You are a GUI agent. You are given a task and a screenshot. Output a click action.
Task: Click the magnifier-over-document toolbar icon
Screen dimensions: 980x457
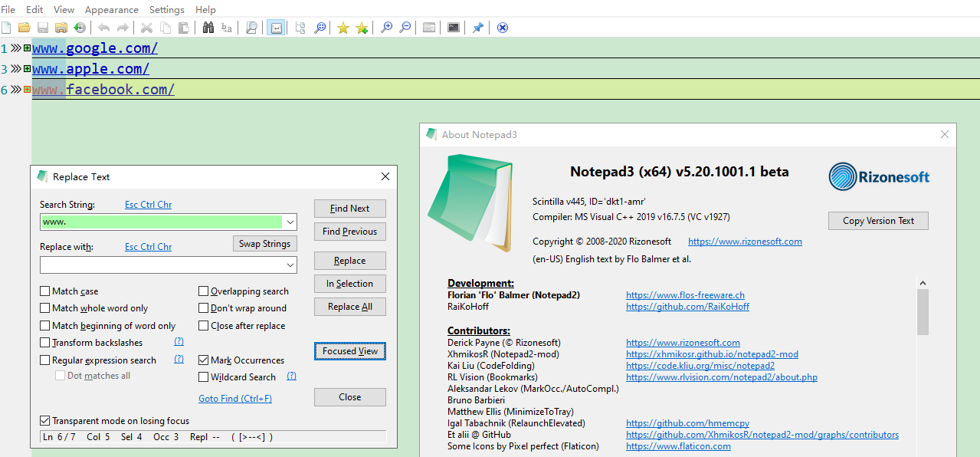pos(251,28)
